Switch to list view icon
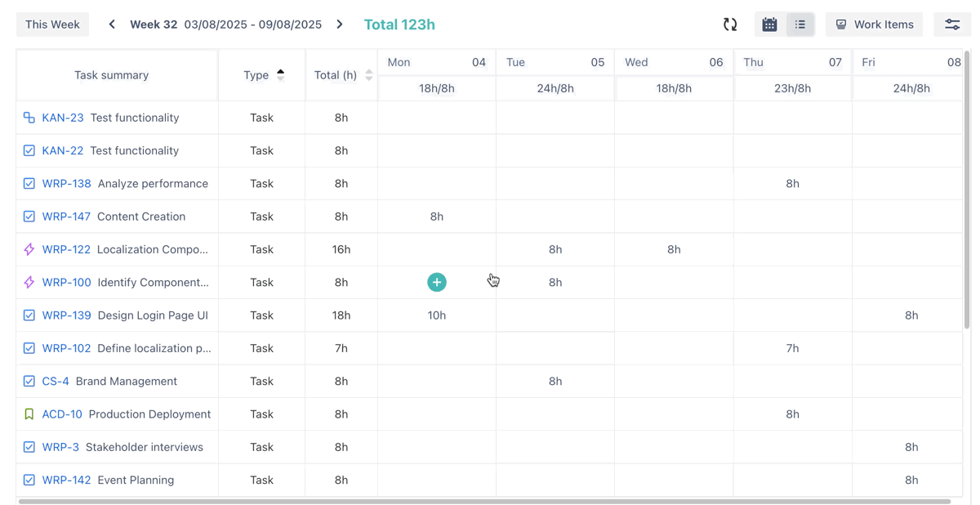 pyautogui.click(x=800, y=25)
